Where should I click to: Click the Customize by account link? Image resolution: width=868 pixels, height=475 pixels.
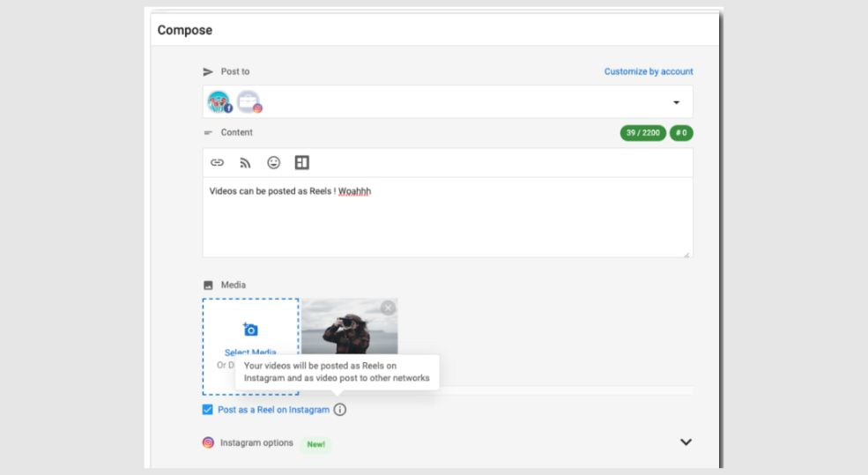point(648,71)
